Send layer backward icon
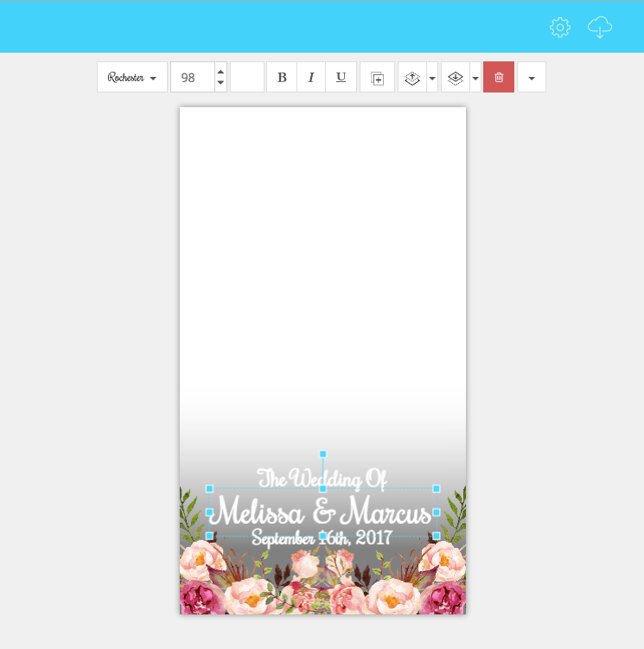 pos(456,78)
